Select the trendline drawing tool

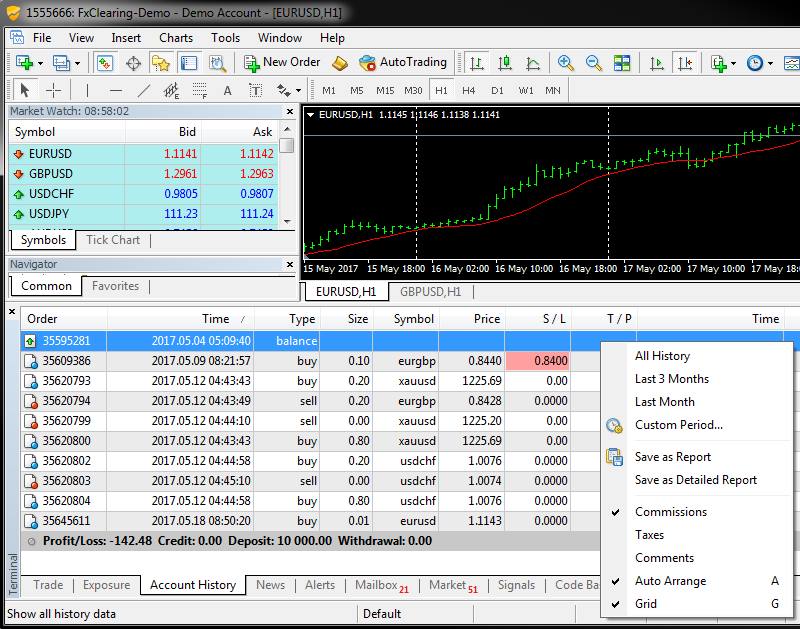[x=143, y=90]
